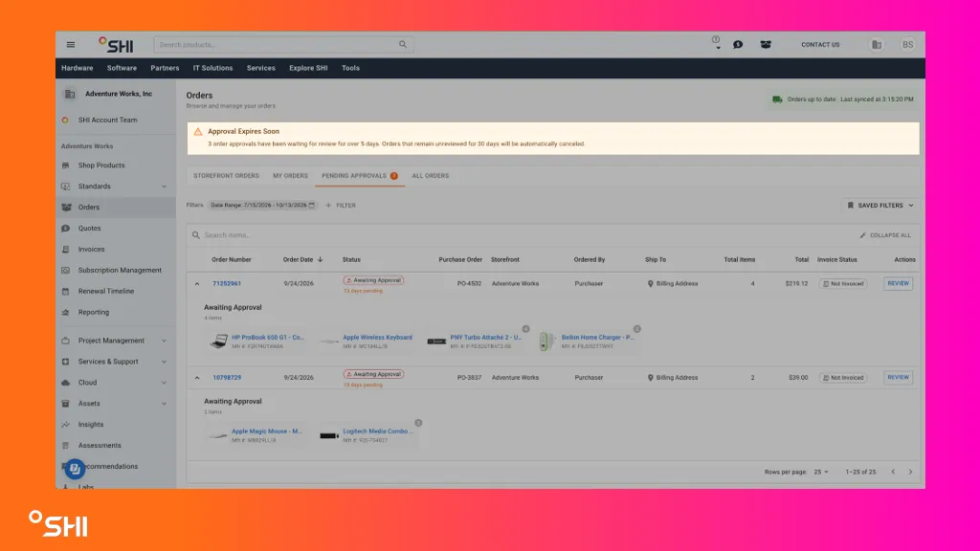980x551 pixels.
Task: Open the orders box icon in header
Action: (766, 44)
